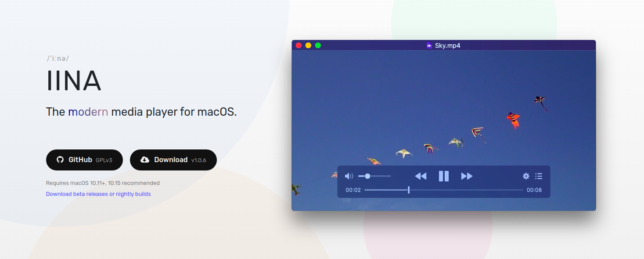Screen dimensions: 644x259
Task: Open the playlist panel
Action: click(x=538, y=176)
